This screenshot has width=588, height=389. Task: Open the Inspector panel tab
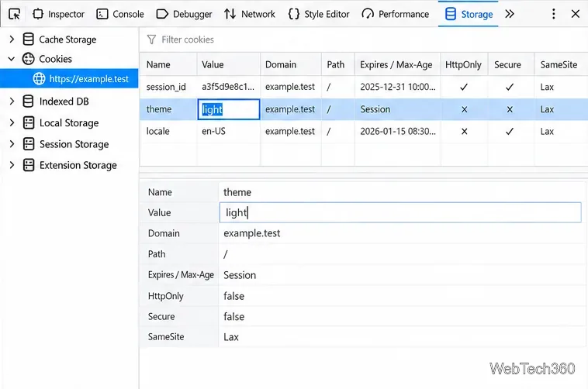point(58,14)
